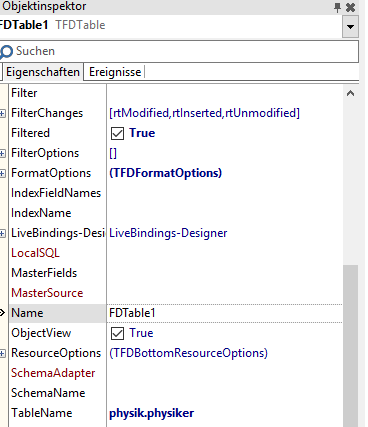Click the IndexFieldNames value field
This screenshot has height=427, width=368.
click(x=225, y=193)
